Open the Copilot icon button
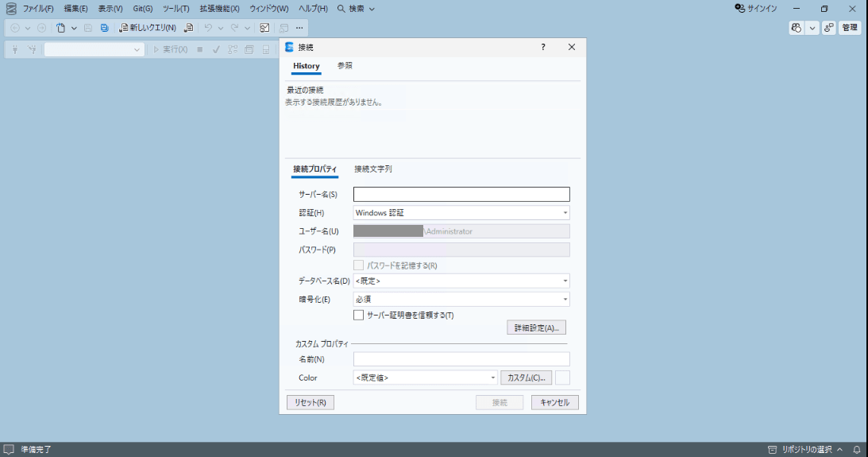Image resolution: width=868 pixels, height=457 pixels. (796, 28)
